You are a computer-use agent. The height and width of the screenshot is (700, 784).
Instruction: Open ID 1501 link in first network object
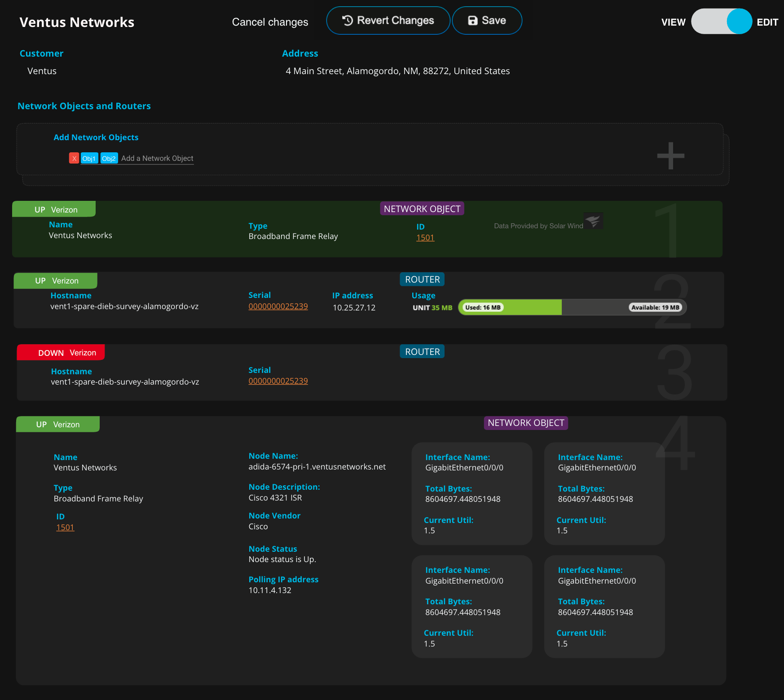[x=425, y=238]
